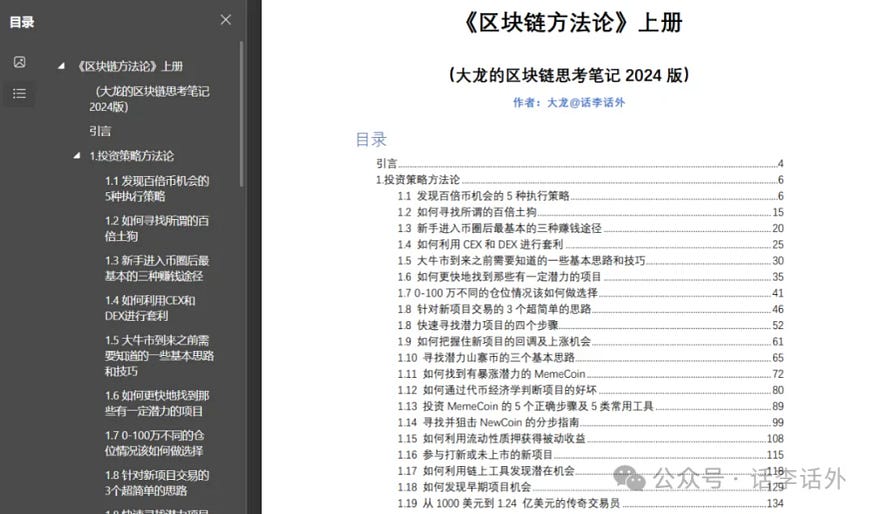
Task: Close the 目录 sidebar panel
Action: tap(225, 20)
